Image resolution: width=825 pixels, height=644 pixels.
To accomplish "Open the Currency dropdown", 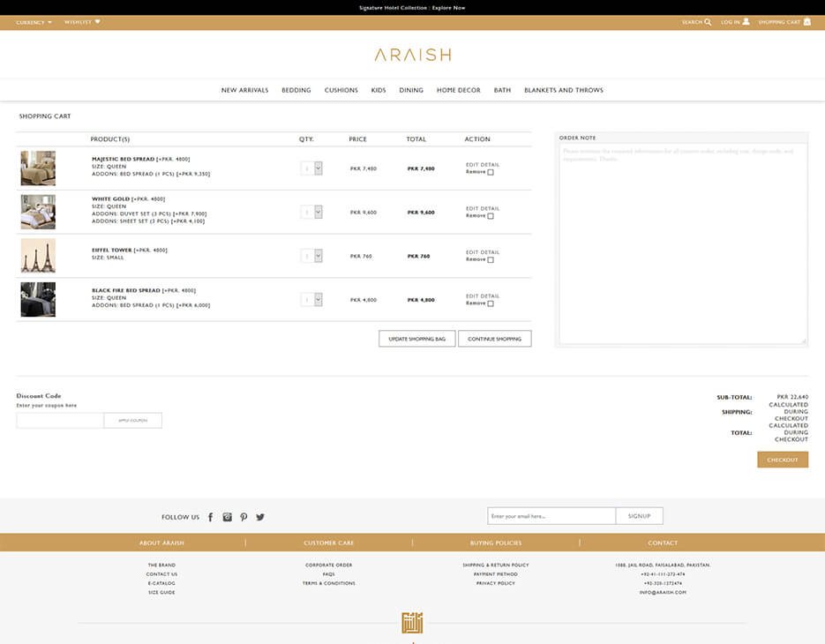I will click(34, 22).
